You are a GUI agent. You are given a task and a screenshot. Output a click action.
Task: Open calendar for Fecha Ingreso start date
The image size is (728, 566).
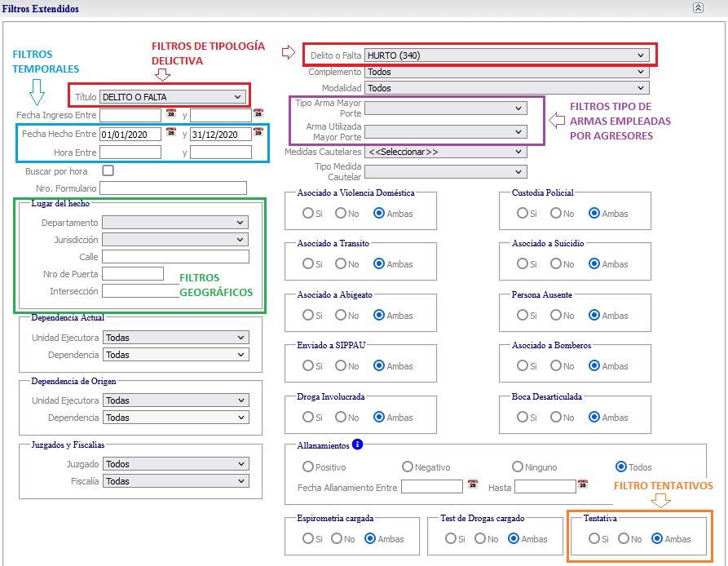171,114
